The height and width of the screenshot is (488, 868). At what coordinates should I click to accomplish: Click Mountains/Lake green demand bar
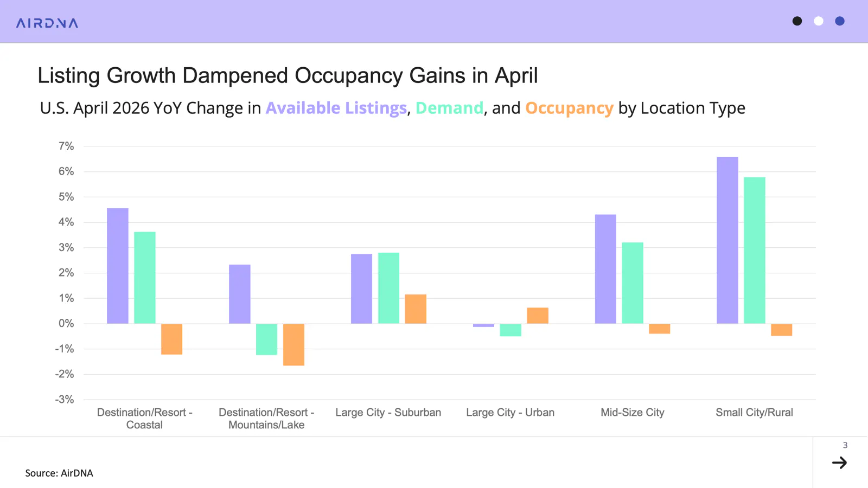[266, 339]
